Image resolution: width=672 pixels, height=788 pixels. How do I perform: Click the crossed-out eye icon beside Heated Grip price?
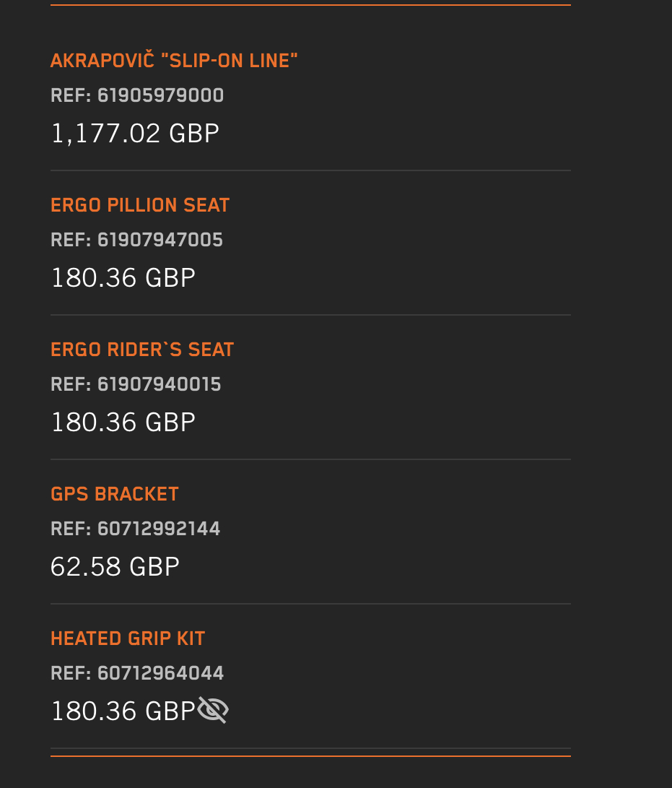tap(213, 711)
